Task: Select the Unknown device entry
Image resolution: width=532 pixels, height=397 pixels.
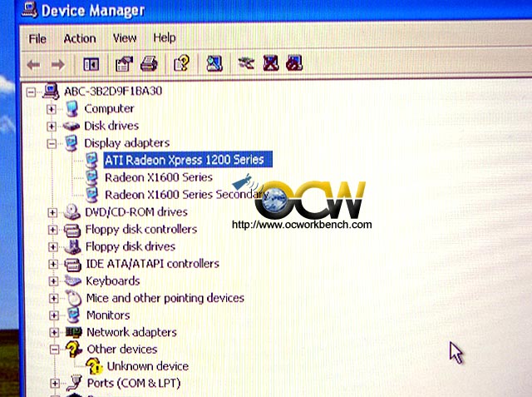Action: tap(148, 366)
